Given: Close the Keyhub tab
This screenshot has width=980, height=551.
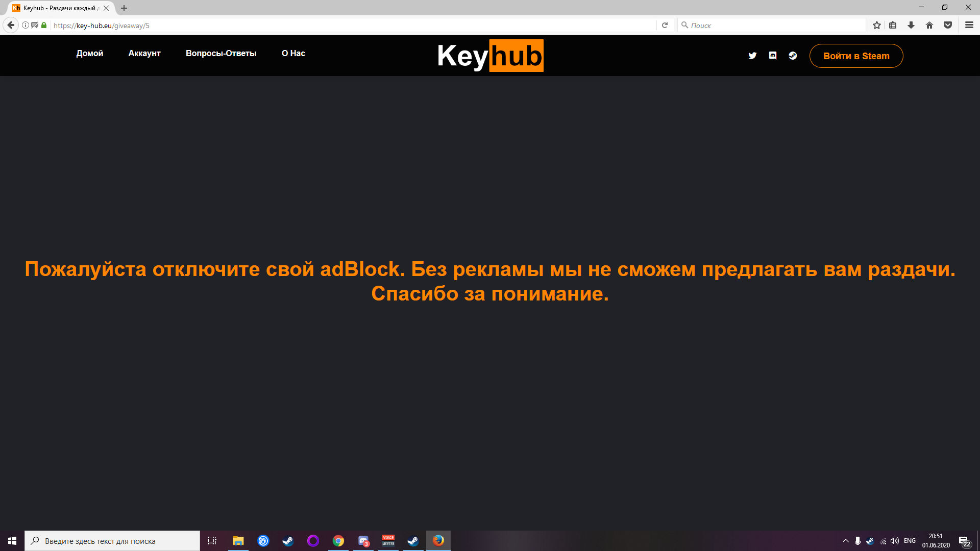Looking at the screenshot, I should tap(106, 8).
